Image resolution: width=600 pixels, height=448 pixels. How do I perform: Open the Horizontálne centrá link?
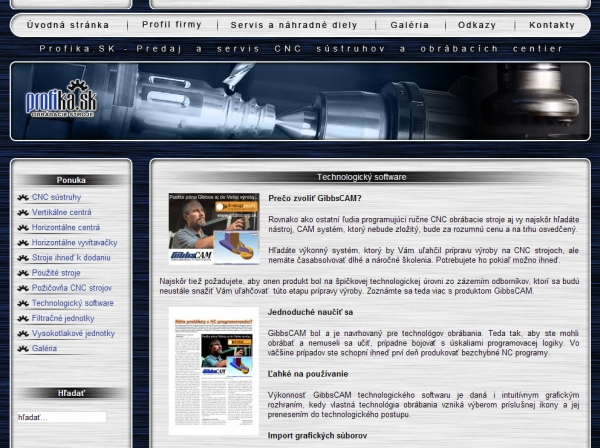coord(66,228)
